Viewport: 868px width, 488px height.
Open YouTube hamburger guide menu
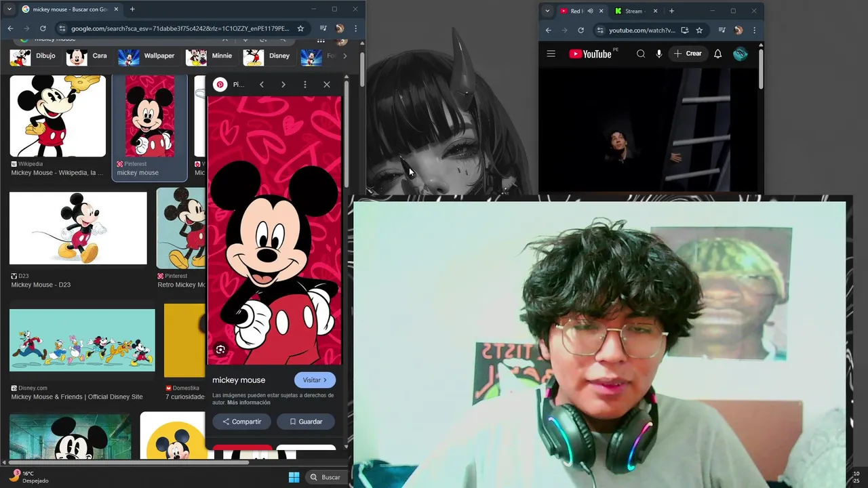click(x=551, y=54)
